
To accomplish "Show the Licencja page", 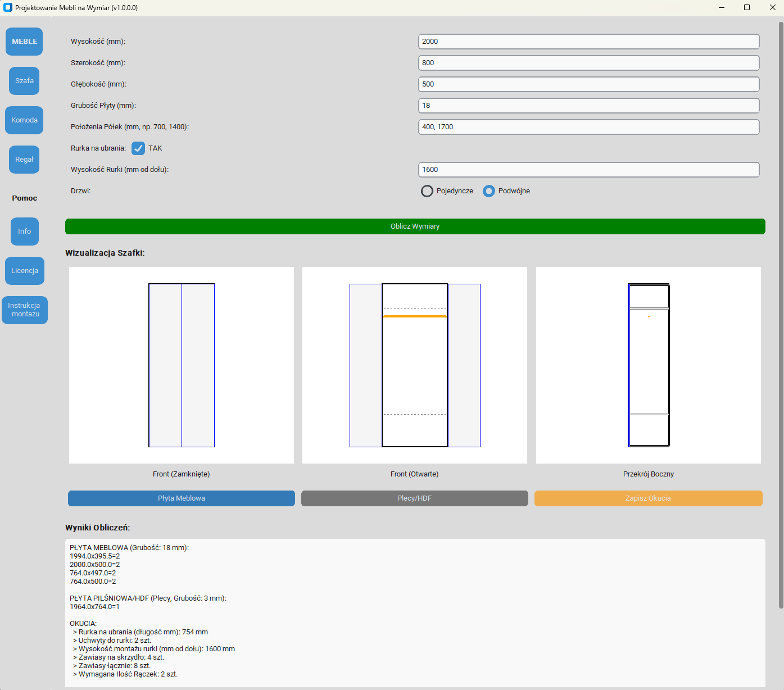I will click(x=25, y=271).
